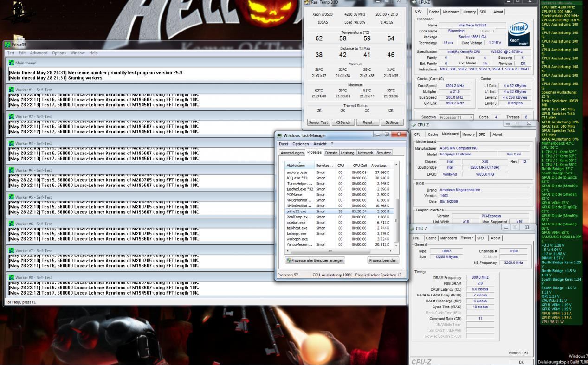Sort processes by Arbeitssp... memory column header
588x365 pixels.
coord(380,166)
